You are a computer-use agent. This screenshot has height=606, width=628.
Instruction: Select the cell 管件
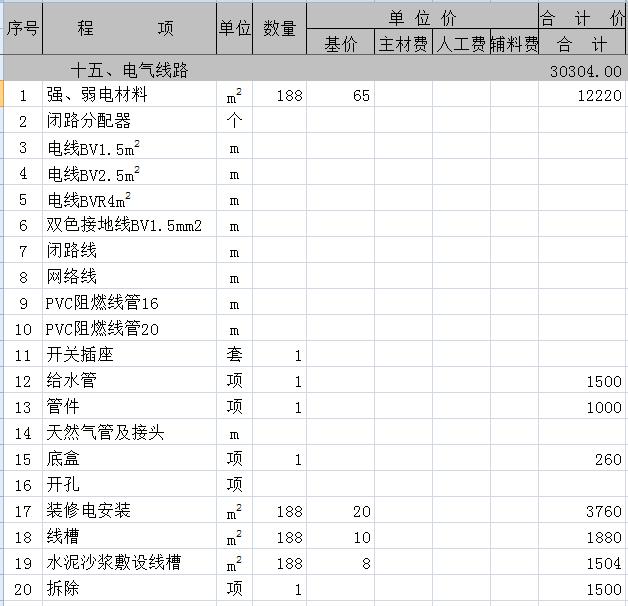(129, 407)
